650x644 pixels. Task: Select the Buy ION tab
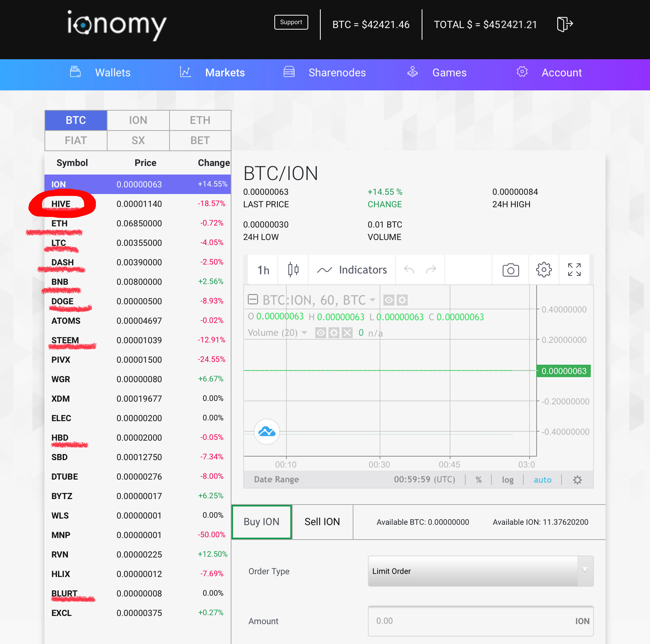261,522
